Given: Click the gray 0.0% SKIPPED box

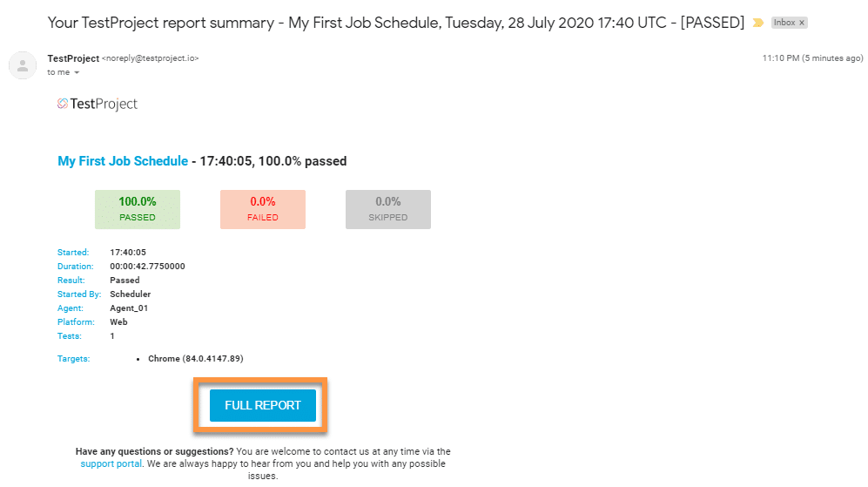Looking at the screenshot, I should click(x=388, y=209).
